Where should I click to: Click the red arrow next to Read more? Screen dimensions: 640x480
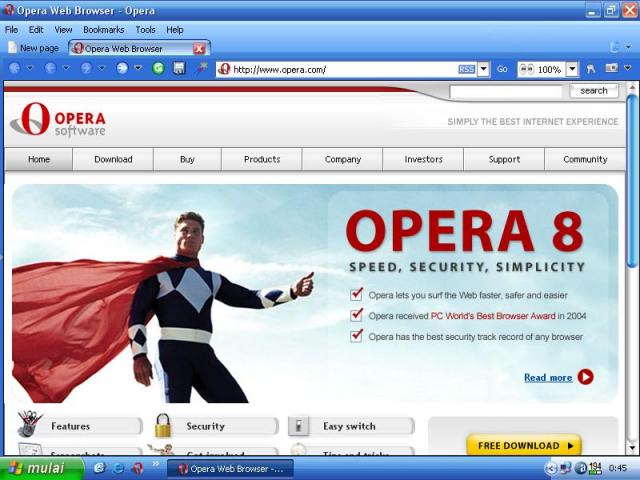585,377
